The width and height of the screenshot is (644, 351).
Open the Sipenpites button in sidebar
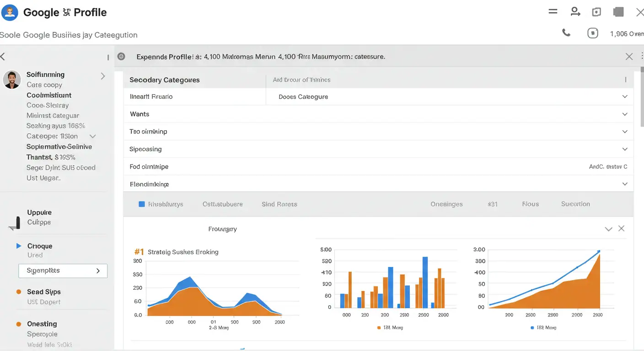(x=63, y=271)
